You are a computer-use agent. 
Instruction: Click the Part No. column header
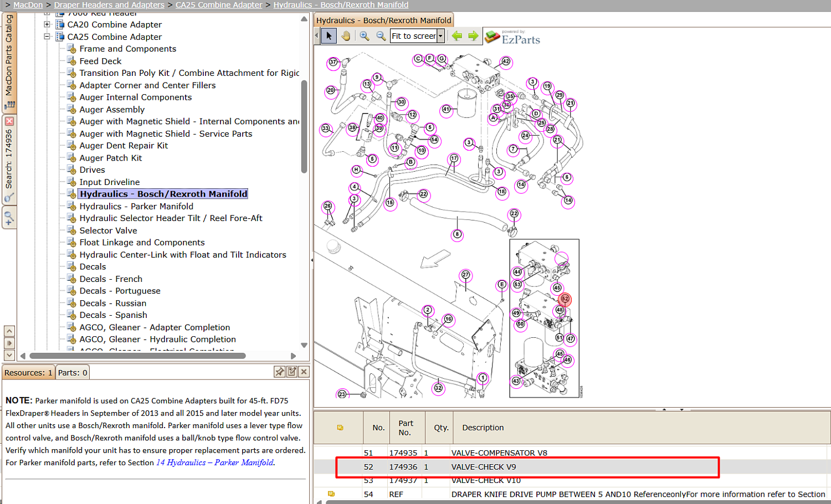[x=406, y=428]
